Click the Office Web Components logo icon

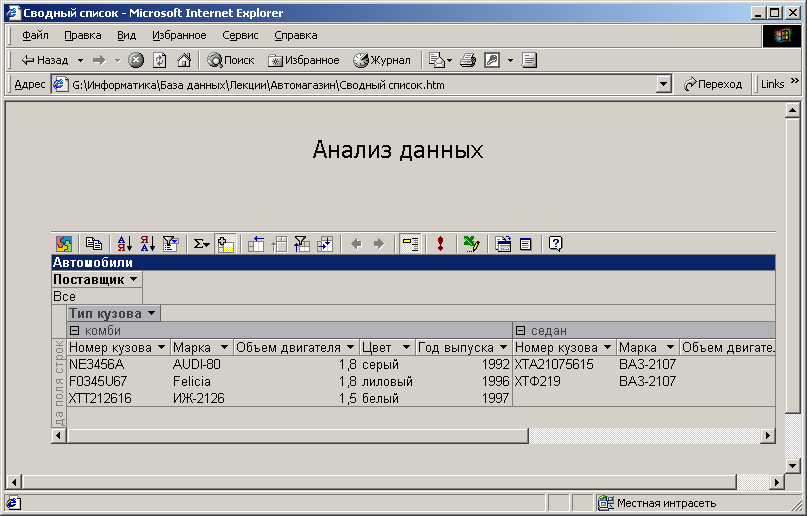point(64,243)
